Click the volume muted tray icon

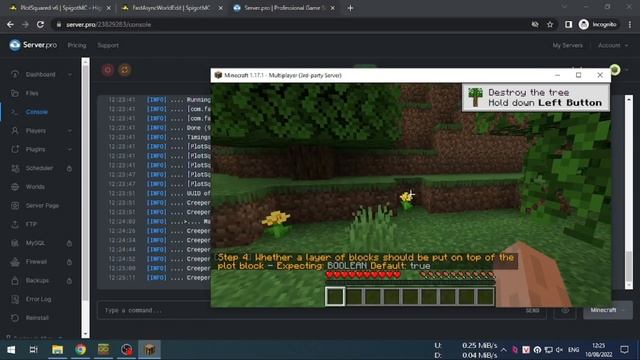[x=559, y=350]
